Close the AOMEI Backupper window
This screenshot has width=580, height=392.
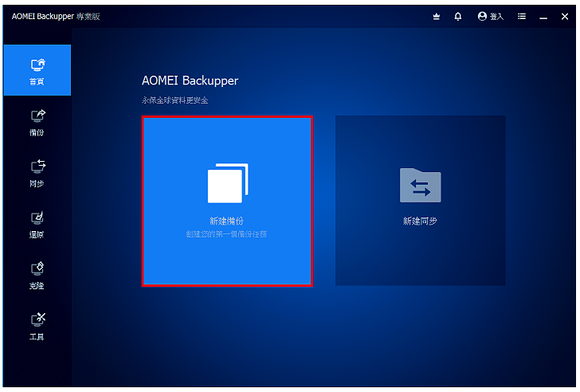(x=564, y=17)
